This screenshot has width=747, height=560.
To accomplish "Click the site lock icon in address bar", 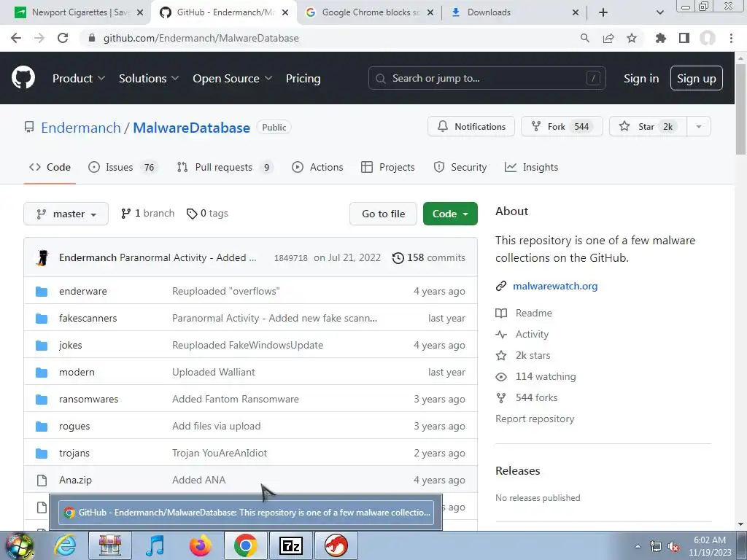I will 92,38.
